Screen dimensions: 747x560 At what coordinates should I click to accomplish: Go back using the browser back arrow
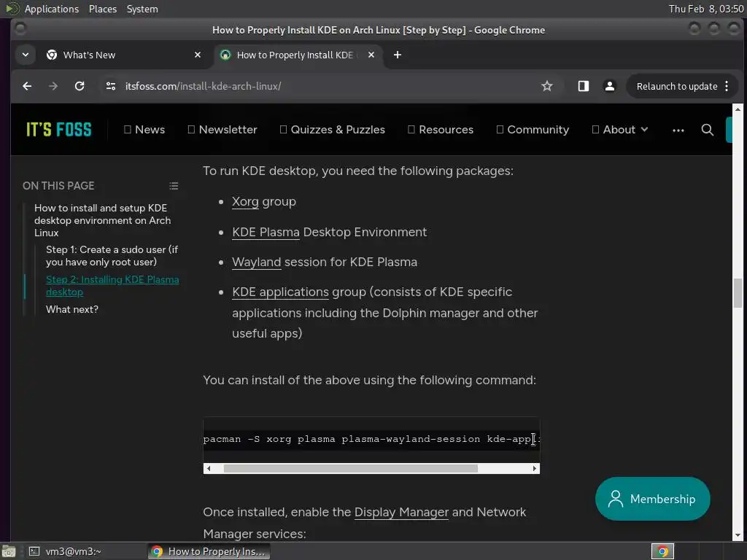[27, 86]
